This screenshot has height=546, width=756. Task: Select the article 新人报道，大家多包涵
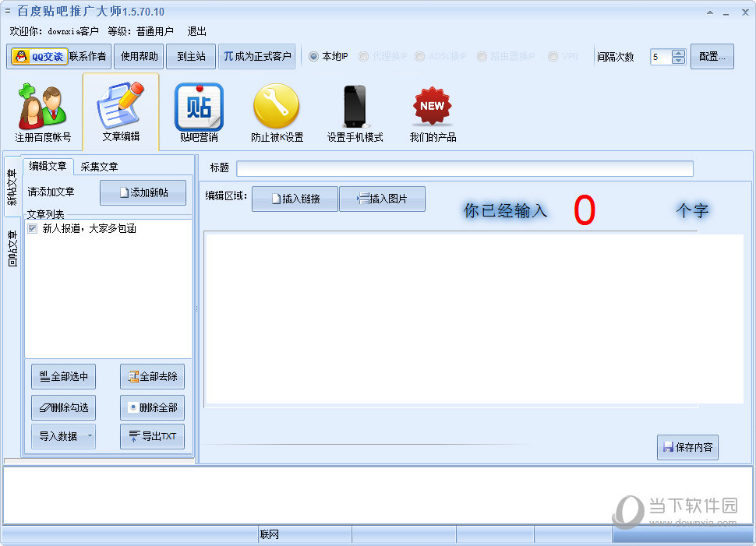click(x=89, y=228)
